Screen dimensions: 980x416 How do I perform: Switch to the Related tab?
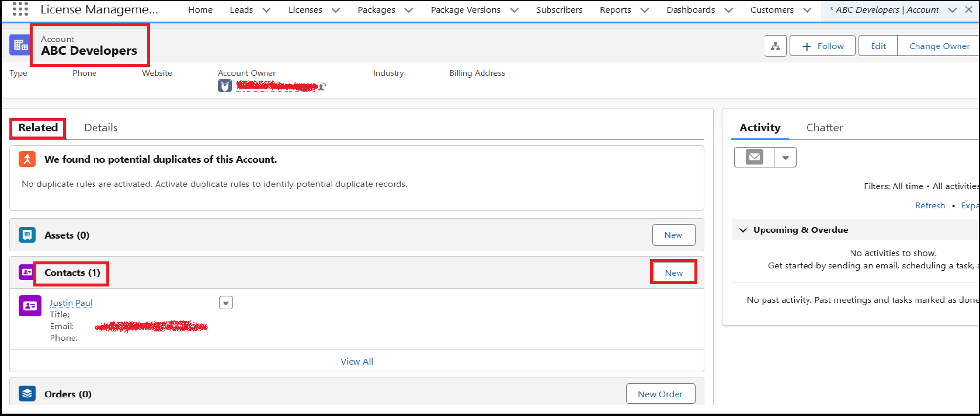(38, 128)
